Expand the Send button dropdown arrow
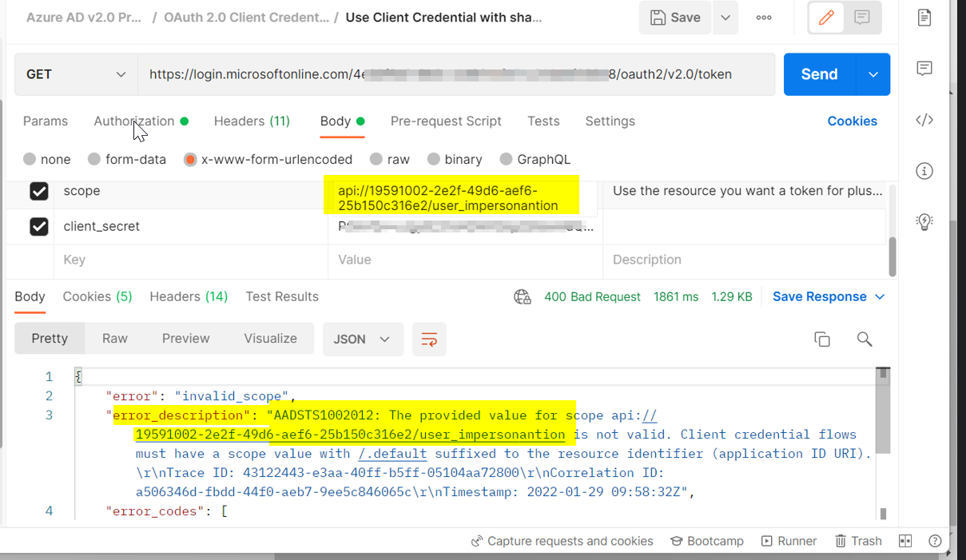The width and height of the screenshot is (966, 560). (x=873, y=74)
